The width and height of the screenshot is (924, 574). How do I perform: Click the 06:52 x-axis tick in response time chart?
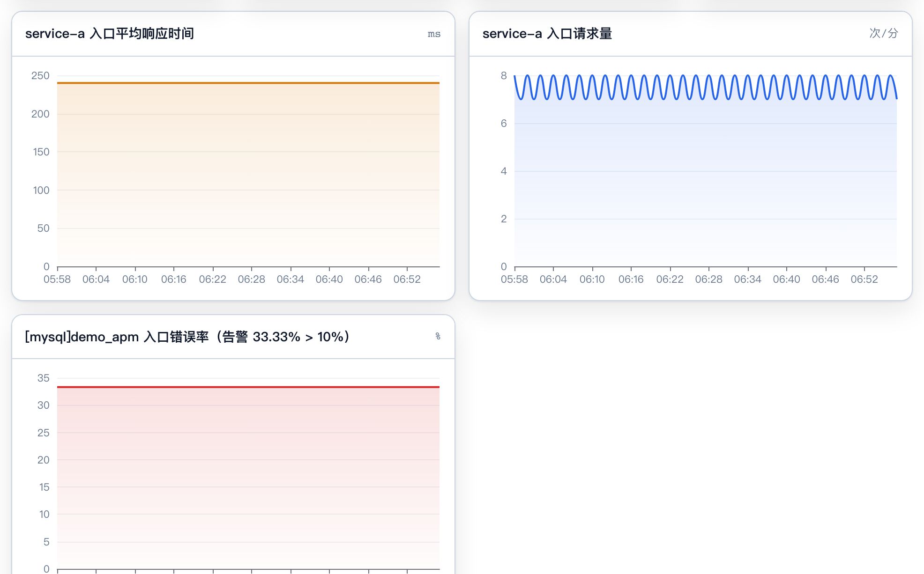[x=407, y=280]
